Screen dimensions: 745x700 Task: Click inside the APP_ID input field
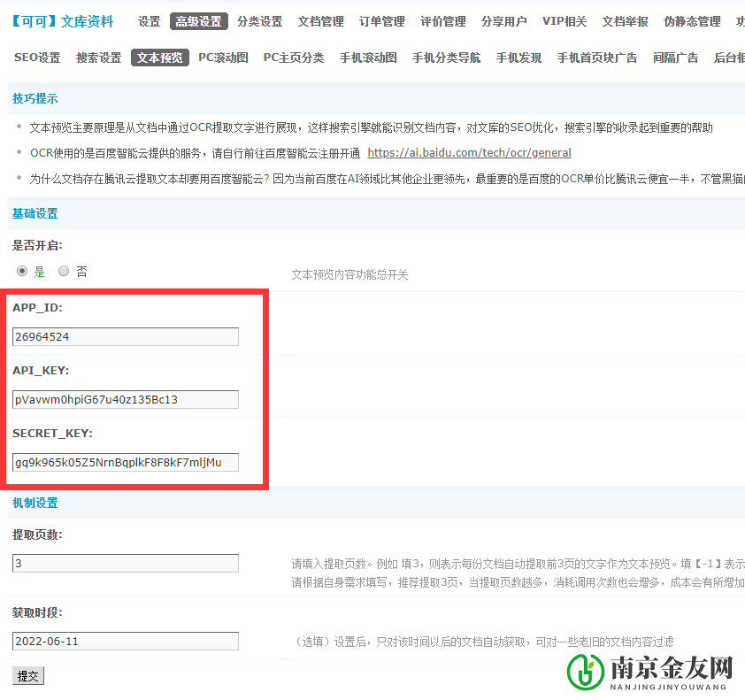tap(124, 336)
